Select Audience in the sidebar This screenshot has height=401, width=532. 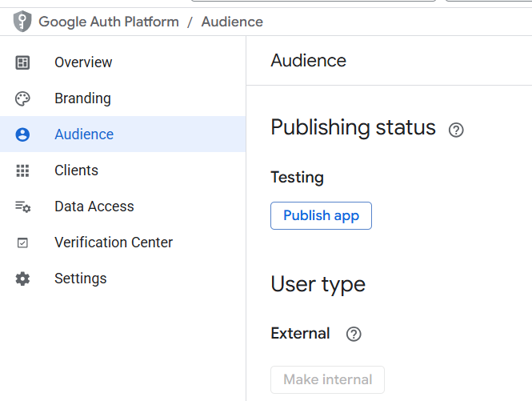[x=123, y=134]
